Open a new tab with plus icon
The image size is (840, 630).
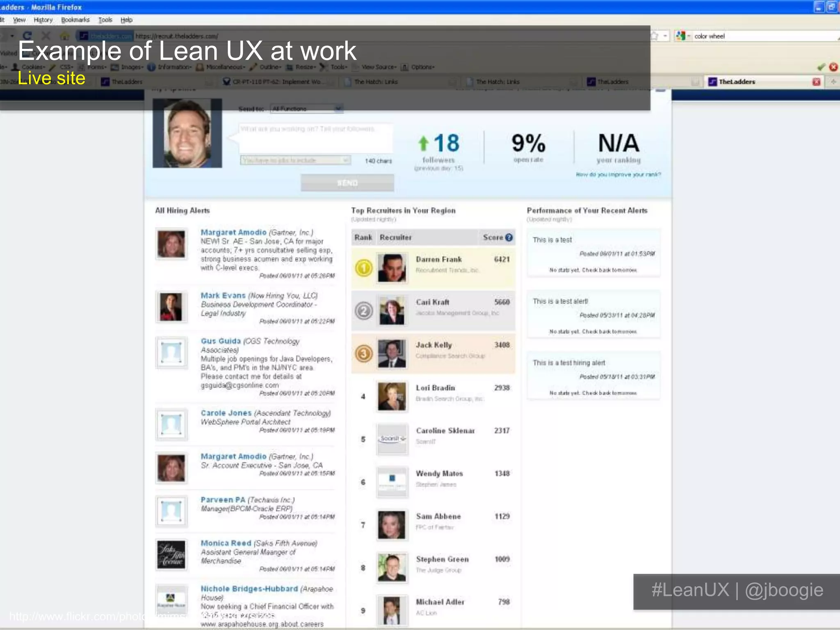click(x=833, y=82)
